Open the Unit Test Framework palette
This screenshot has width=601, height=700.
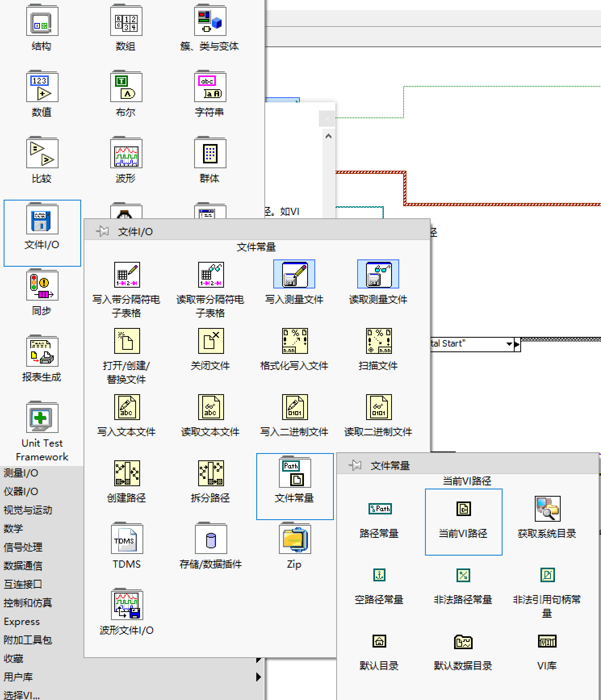(42, 418)
